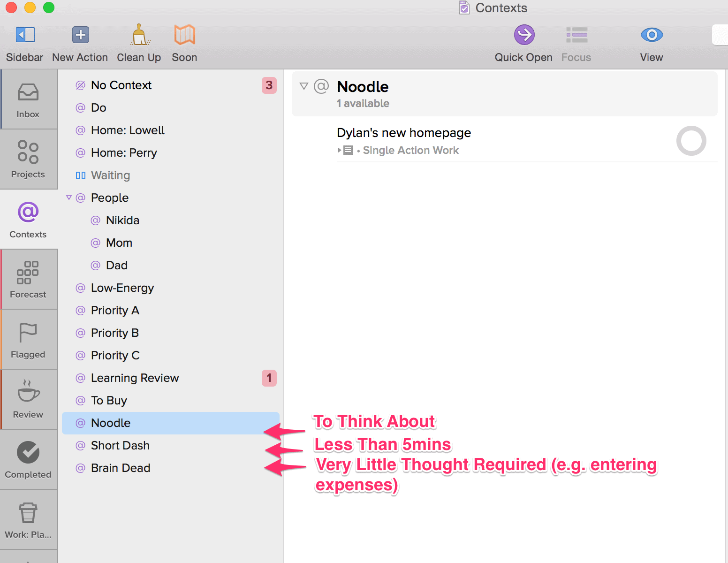Open the Work: Pla... perspective
The width and height of the screenshot is (728, 563).
click(x=28, y=520)
